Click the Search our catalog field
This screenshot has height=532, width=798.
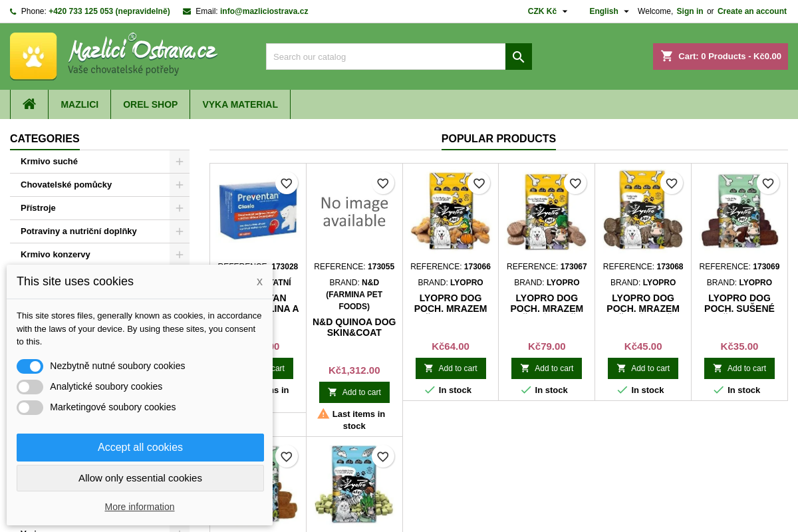pyautogui.click(x=386, y=57)
